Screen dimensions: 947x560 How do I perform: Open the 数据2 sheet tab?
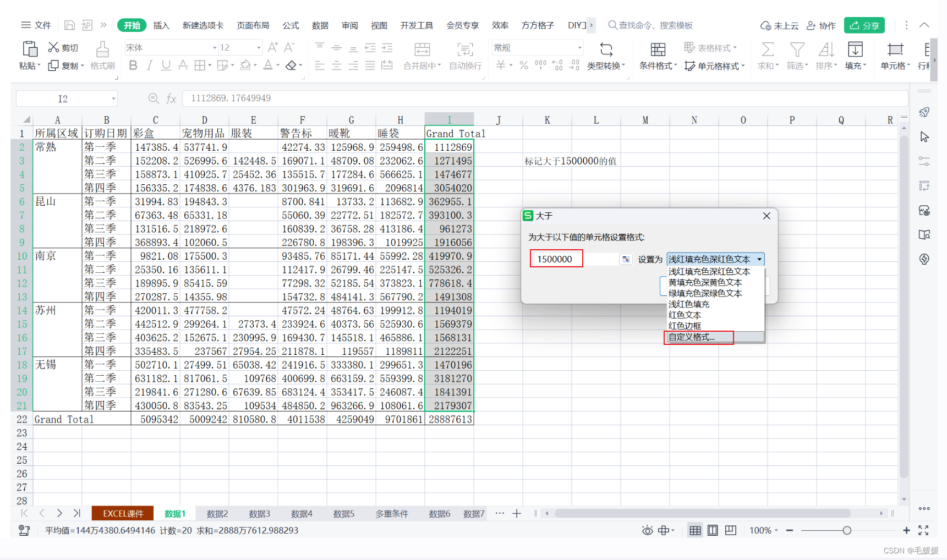click(x=217, y=514)
